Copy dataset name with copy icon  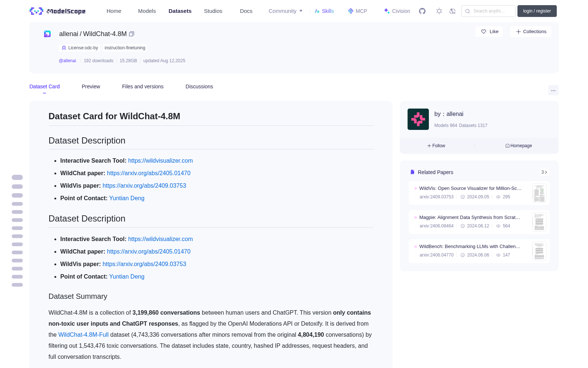[132, 34]
